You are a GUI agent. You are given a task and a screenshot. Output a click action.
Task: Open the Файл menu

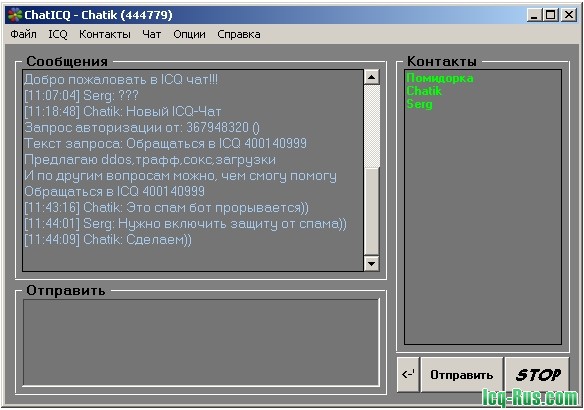(x=23, y=34)
